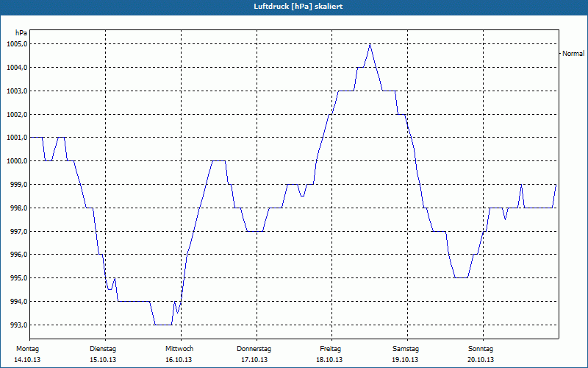Select the 1002,0 y-axis label
Viewport: 588px width, 368px height.
[17, 115]
